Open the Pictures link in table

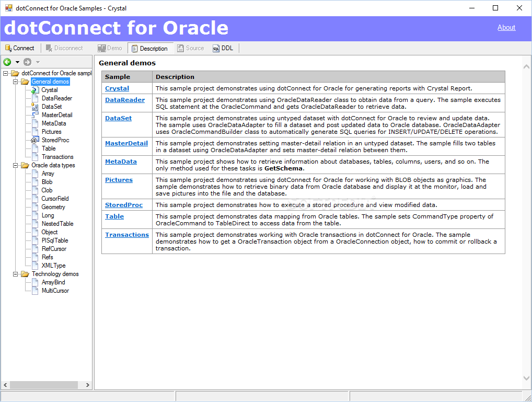pos(119,180)
